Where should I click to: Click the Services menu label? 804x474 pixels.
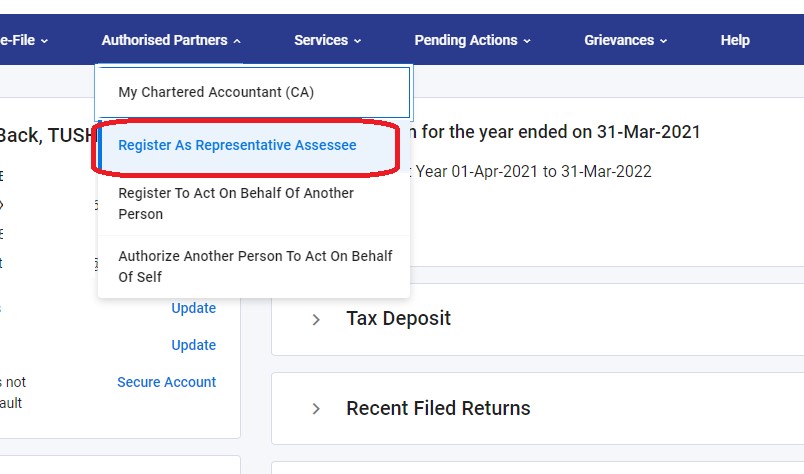click(321, 40)
